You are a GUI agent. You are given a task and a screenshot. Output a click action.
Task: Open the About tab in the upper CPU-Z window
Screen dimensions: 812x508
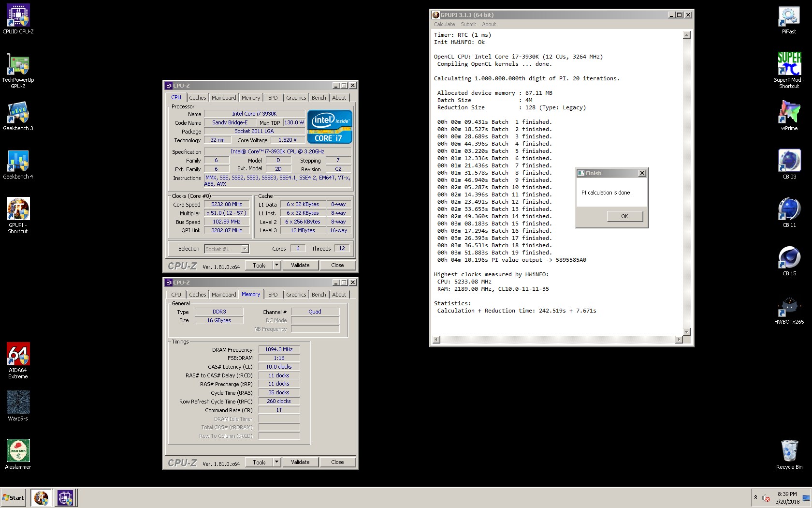[339, 98]
